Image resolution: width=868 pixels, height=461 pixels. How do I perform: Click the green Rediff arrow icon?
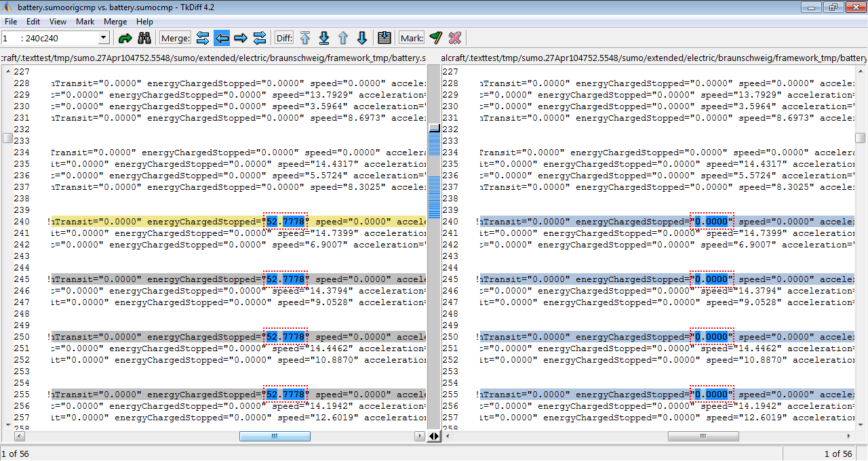(x=125, y=38)
